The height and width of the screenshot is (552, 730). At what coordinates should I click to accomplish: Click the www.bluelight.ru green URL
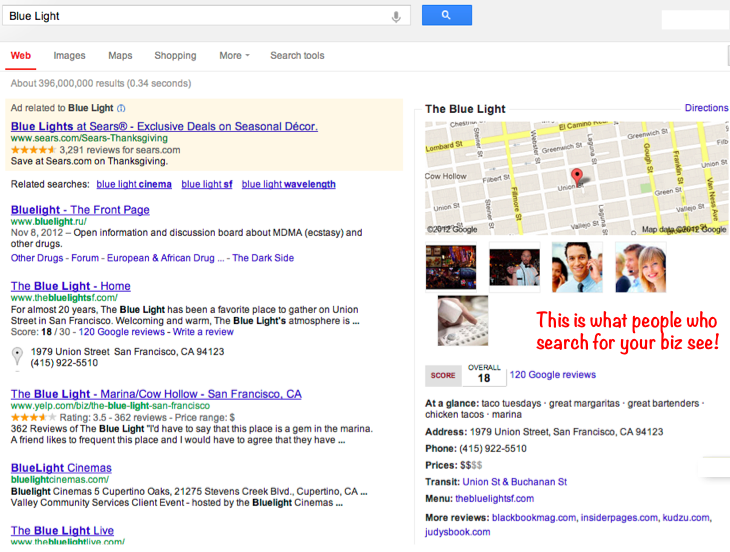point(48,222)
